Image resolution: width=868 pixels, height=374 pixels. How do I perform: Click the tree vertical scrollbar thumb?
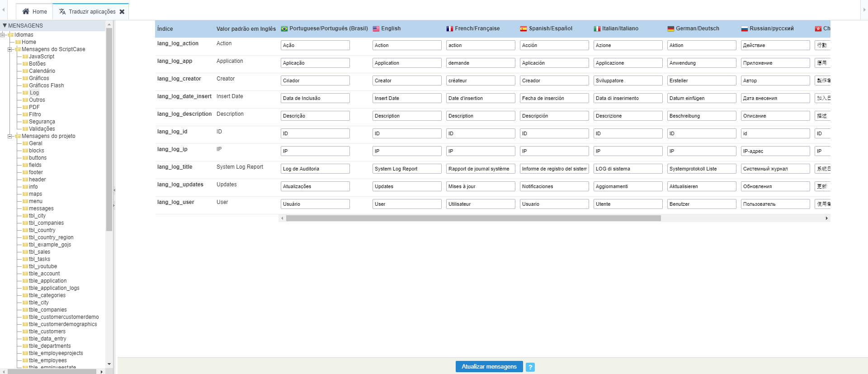pos(109,130)
